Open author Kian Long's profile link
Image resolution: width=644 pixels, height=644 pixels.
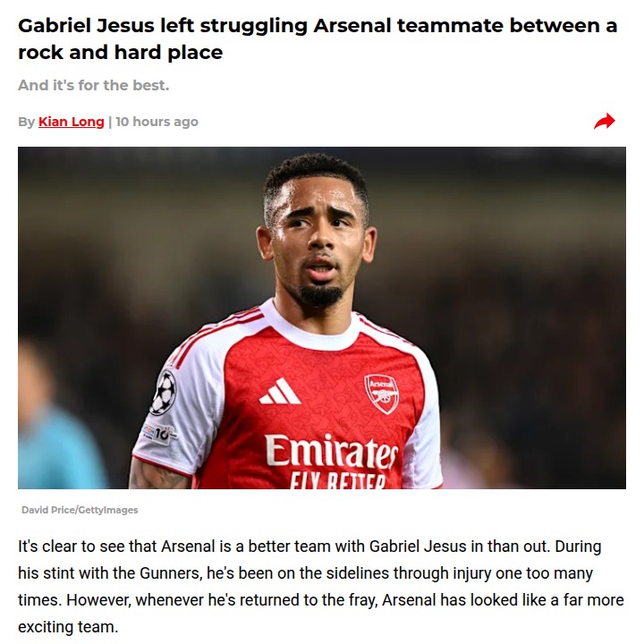tap(71, 122)
